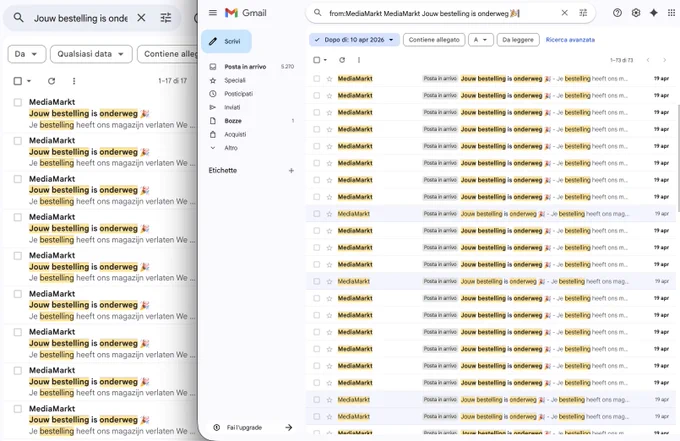Clear the from:MediaMarkt search with the X
This screenshot has height=441, width=680.
[x=564, y=13]
